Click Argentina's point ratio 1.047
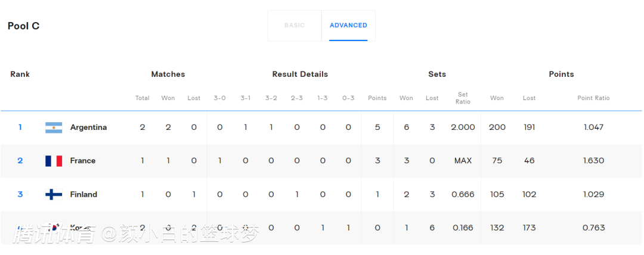Screen dimensions: 644x255 (x=593, y=128)
